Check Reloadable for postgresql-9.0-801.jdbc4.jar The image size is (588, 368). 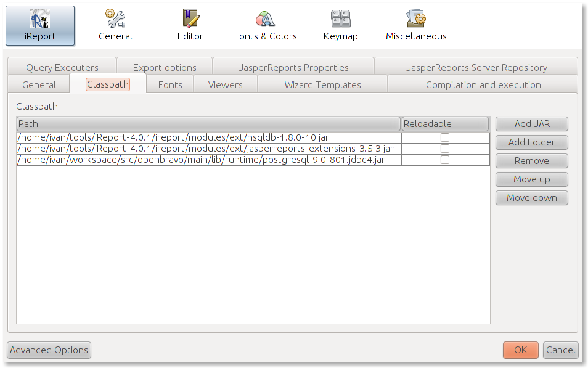pos(445,160)
